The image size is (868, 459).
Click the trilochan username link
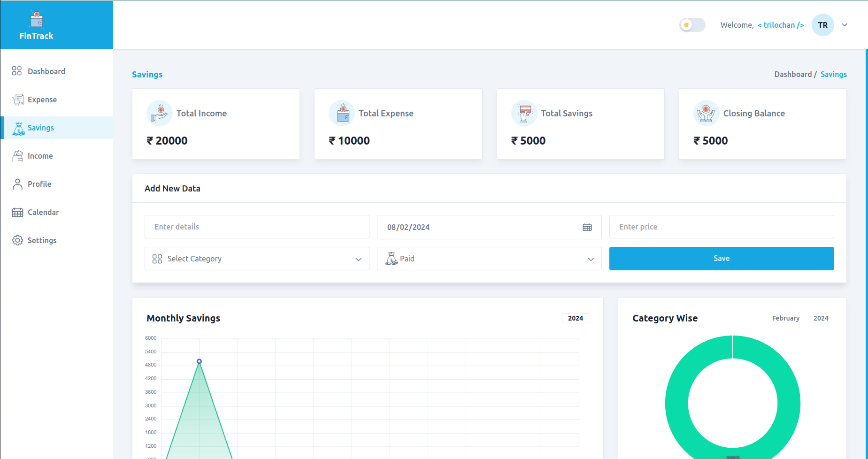pos(781,25)
